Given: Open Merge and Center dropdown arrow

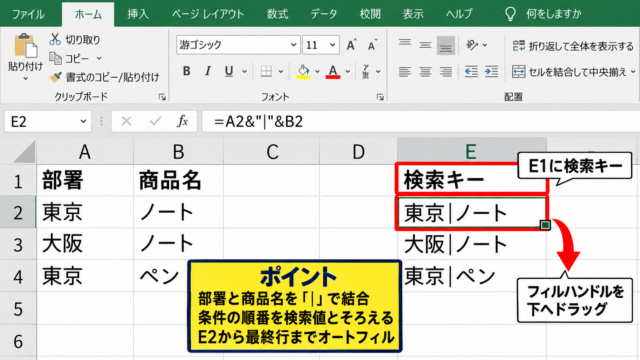Looking at the screenshot, I should click(633, 71).
